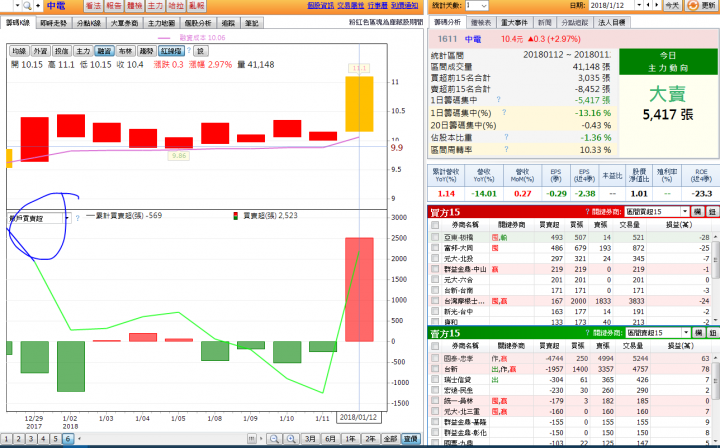The height and width of the screenshot is (448, 720).
Task: Open the 個股資訊 link
Action: (x=320, y=6)
